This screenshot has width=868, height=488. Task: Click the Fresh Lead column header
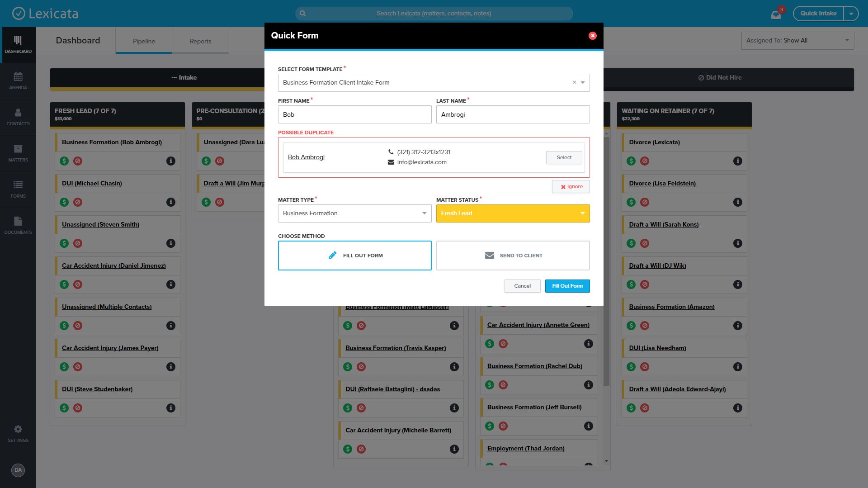tap(117, 114)
